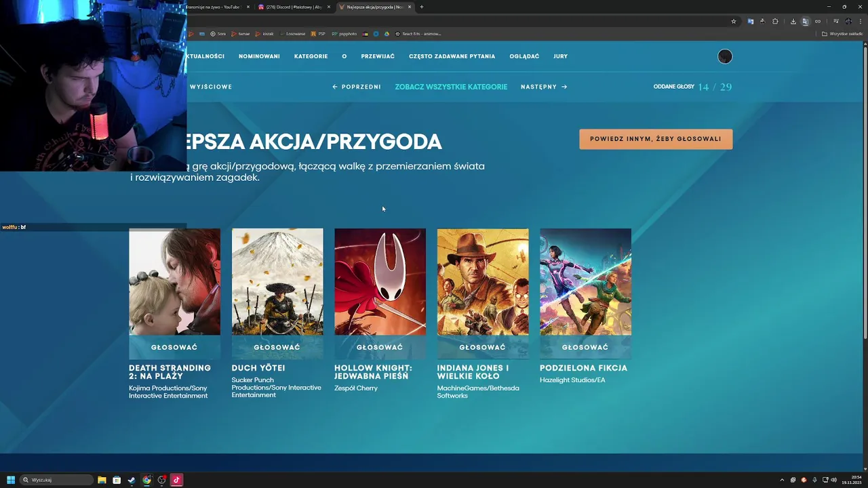Vote for Duch Yōtei with Głosować

click(x=277, y=347)
